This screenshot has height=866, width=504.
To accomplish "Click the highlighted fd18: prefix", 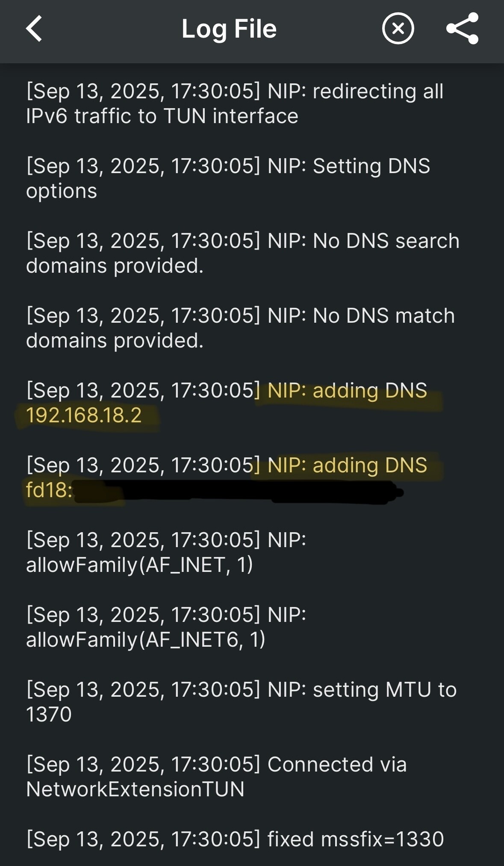I will [48, 490].
